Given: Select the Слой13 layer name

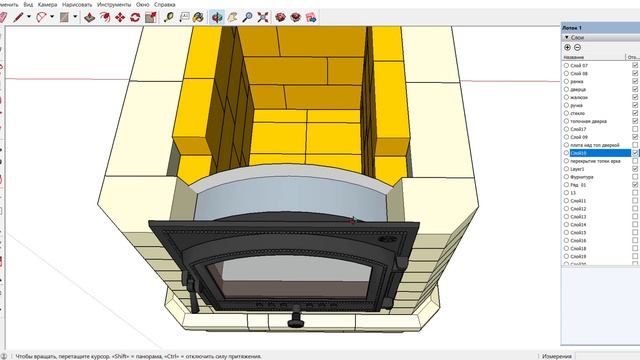Looking at the screenshot, I should click(578, 217).
